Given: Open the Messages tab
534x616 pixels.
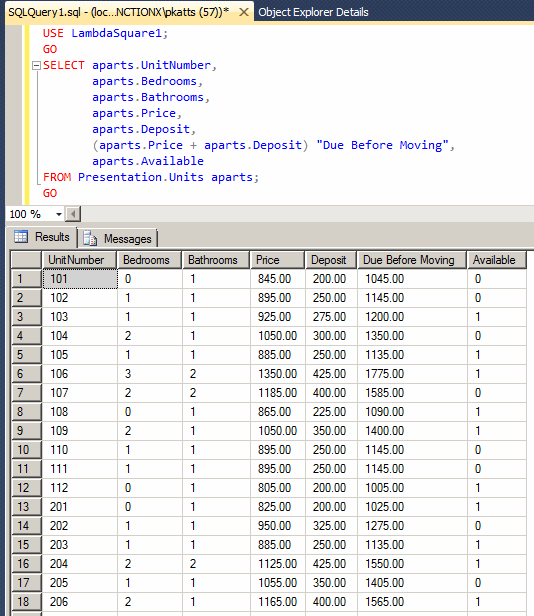Looking at the screenshot, I should (x=117, y=238).
